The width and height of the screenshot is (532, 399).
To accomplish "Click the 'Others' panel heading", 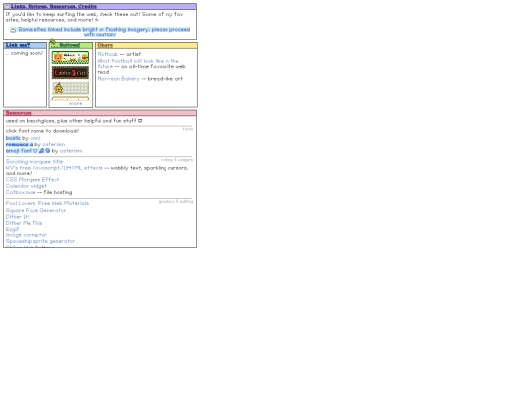I will [104, 45].
